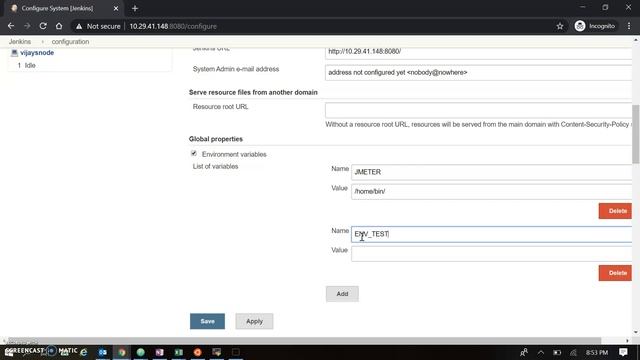This screenshot has width=640, height=360.
Task: Check the battery status icon
Action: click(x=557, y=352)
